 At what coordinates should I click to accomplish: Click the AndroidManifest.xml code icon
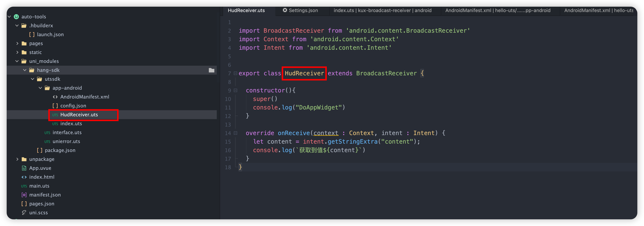click(55, 97)
